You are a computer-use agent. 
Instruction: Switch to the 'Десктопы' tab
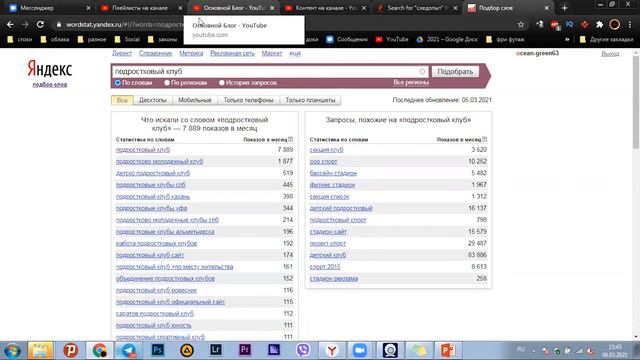[x=153, y=100]
